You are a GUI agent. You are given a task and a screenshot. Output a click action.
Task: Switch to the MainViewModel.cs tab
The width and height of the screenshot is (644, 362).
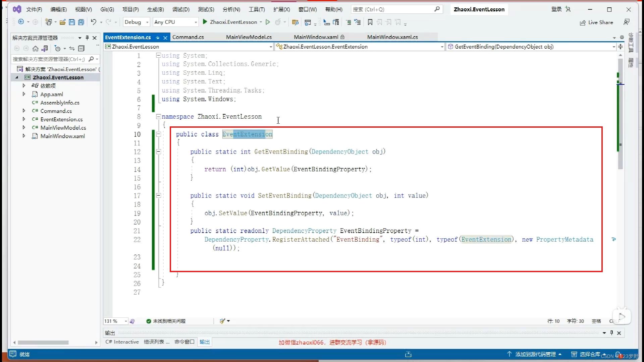(249, 37)
